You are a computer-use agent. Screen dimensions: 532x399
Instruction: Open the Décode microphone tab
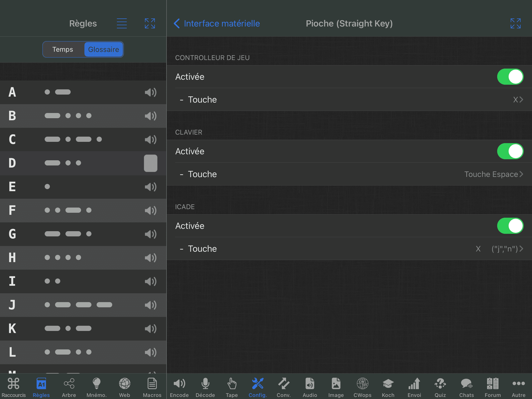[x=205, y=387]
